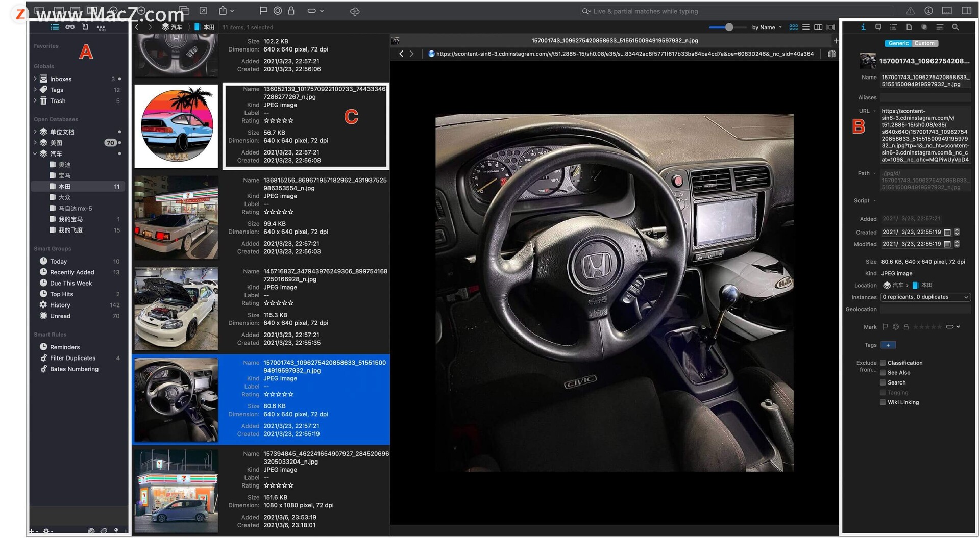This screenshot has width=980, height=538.
Task: Go forward in preview browser
Action: [x=412, y=54]
